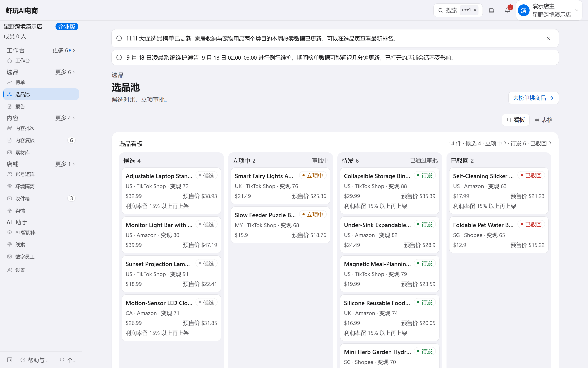Open 收件箱 mail icon in sidebar

click(x=10, y=198)
